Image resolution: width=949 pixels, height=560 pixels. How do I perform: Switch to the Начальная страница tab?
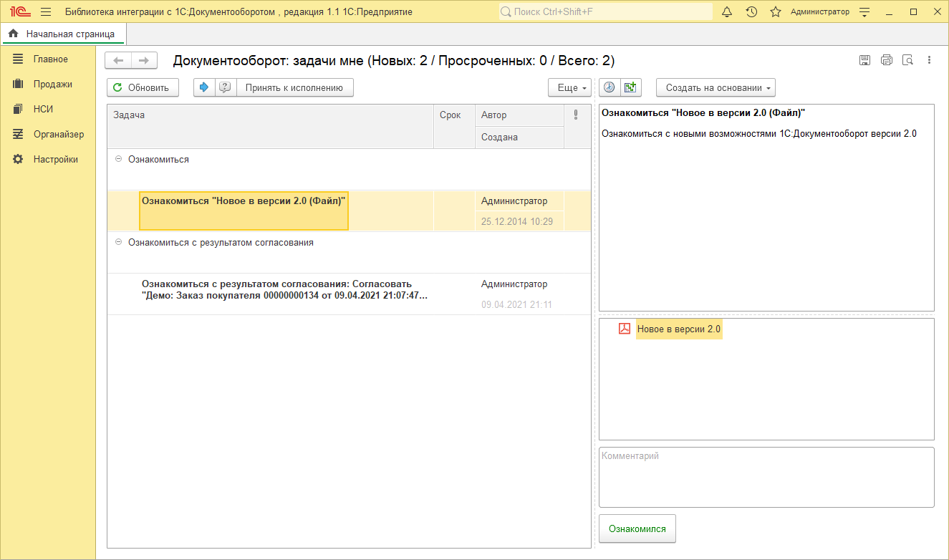tap(62, 34)
